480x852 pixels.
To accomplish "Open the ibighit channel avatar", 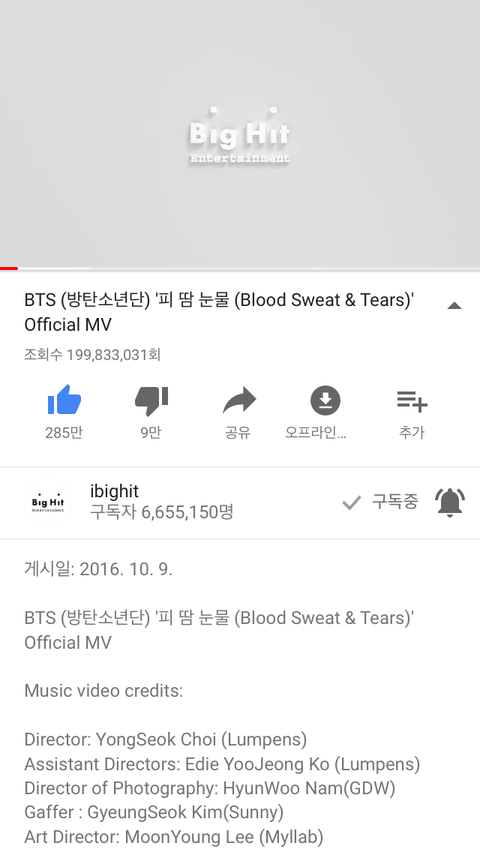I will [x=48, y=503].
